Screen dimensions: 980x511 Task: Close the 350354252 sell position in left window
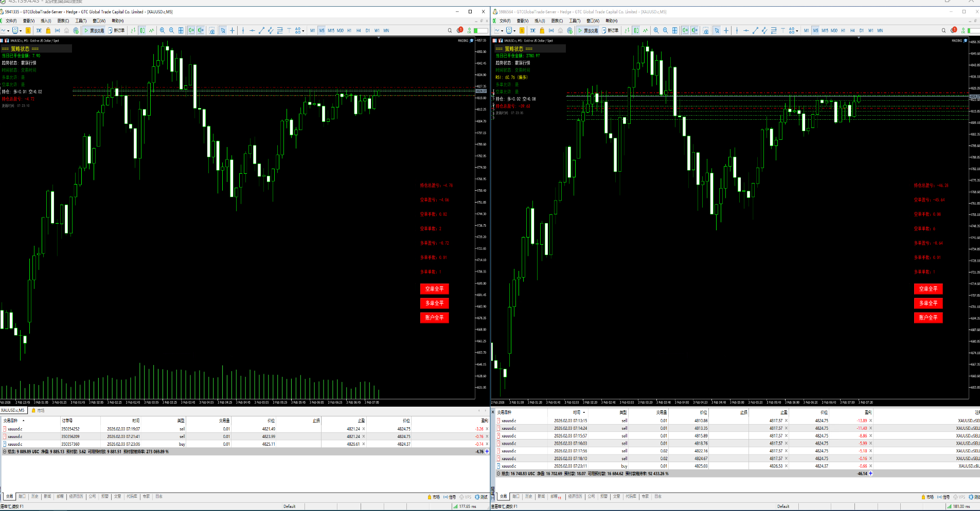[x=487, y=429]
